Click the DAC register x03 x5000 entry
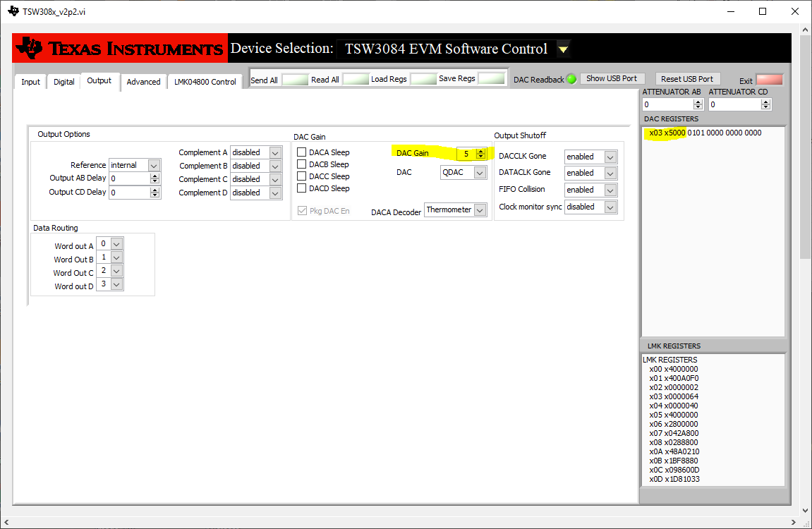Screen dimensions: 812x529 pyautogui.click(x=705, y=133)
